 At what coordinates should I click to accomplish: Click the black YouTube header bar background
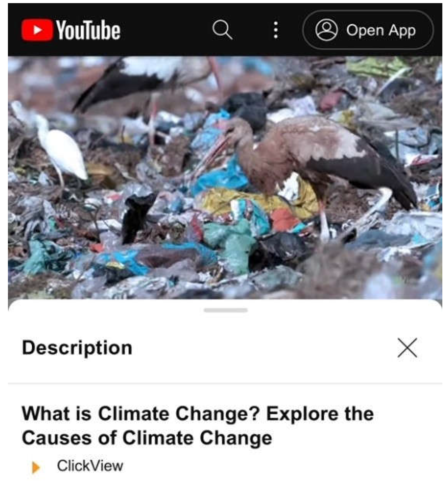point(170,30)
